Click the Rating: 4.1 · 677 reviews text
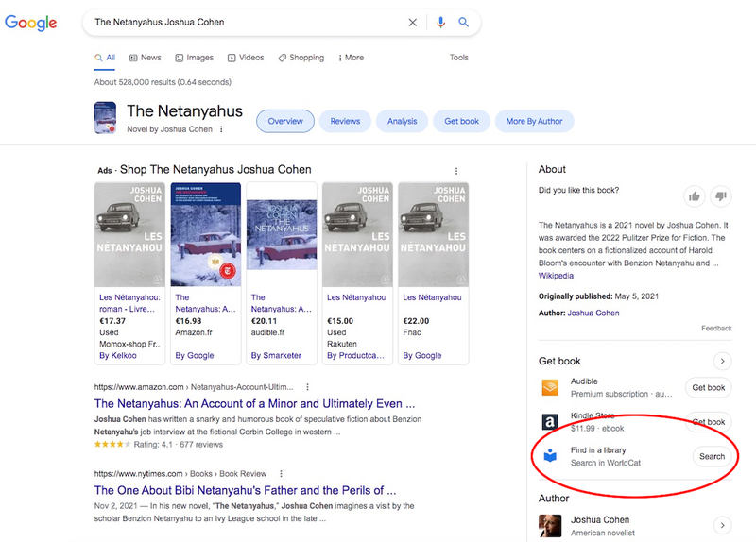756x542 pixels. [x=178, y=444]
